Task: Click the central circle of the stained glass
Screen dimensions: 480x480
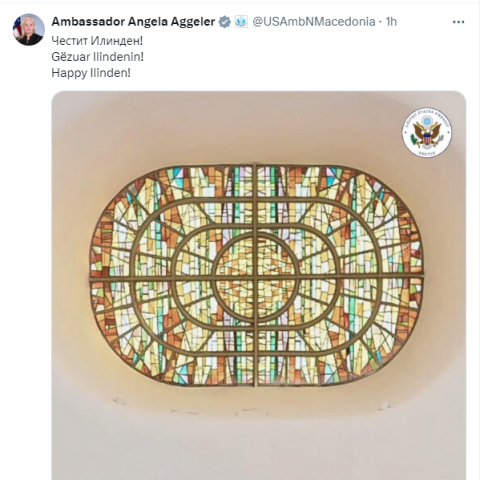Action: click(x=256, y=277)
